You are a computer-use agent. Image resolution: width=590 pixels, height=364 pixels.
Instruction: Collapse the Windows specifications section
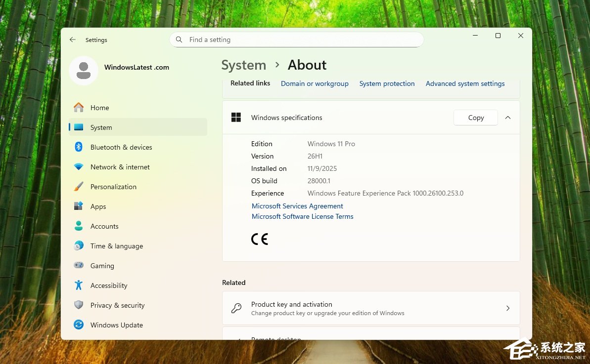click(x=507, y=118)
